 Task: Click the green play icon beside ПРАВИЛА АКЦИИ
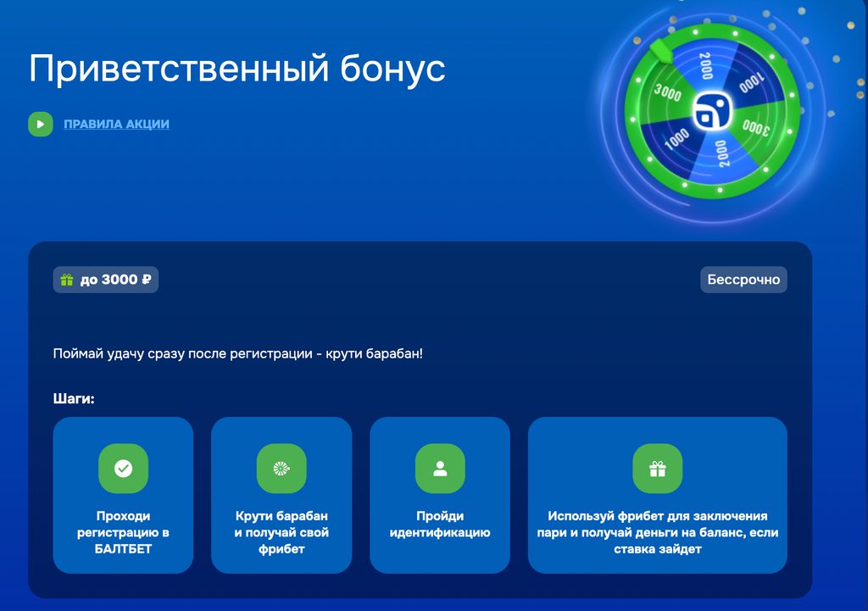click(x=41, y=124)
